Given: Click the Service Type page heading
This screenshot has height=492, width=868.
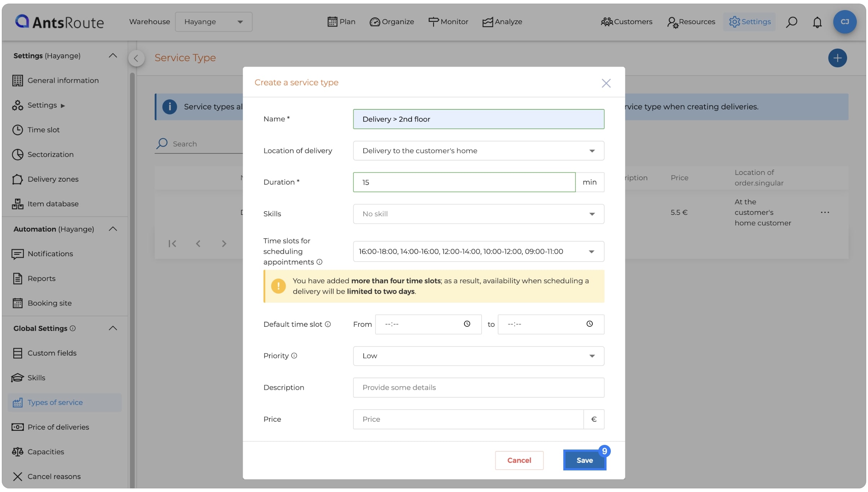Looking at the screenshot, I should coord(185,58).
